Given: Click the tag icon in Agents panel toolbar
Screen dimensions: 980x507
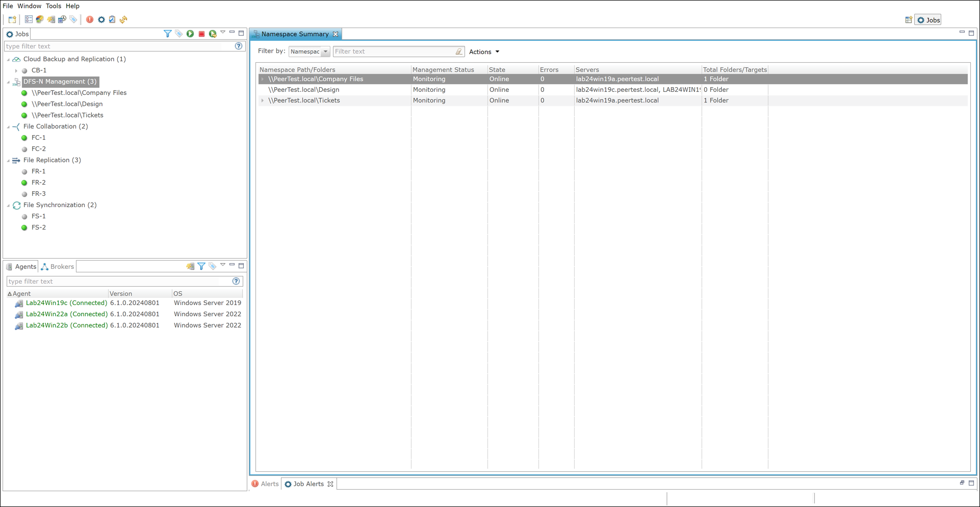Looking at the screenshot, I should coord(213,266).
